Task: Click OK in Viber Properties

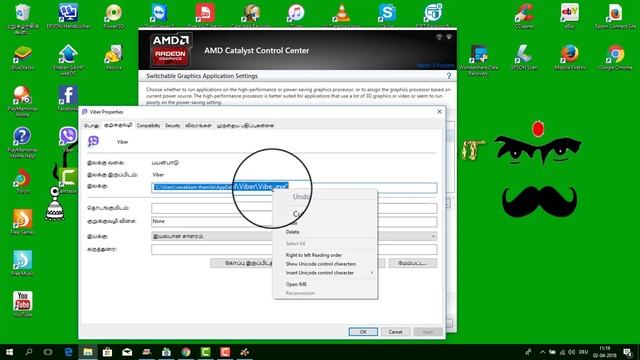Action: point(363,332)
